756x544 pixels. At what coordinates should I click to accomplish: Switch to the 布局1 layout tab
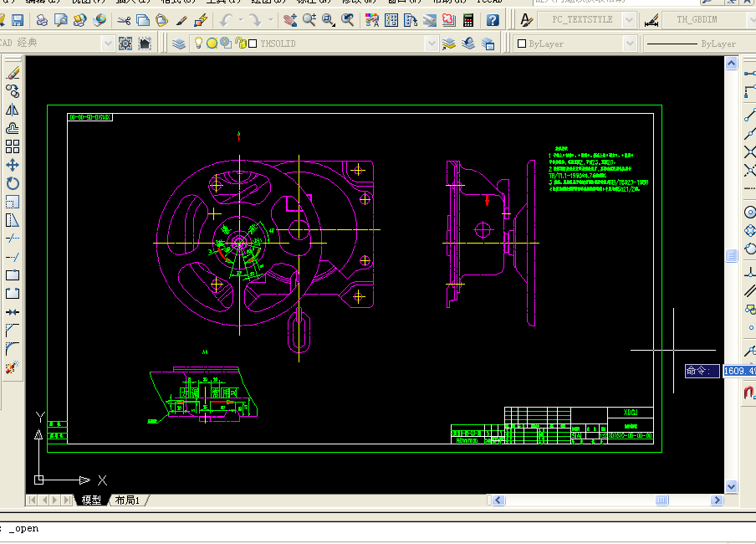pyautogui.click(x=127, y=500)
